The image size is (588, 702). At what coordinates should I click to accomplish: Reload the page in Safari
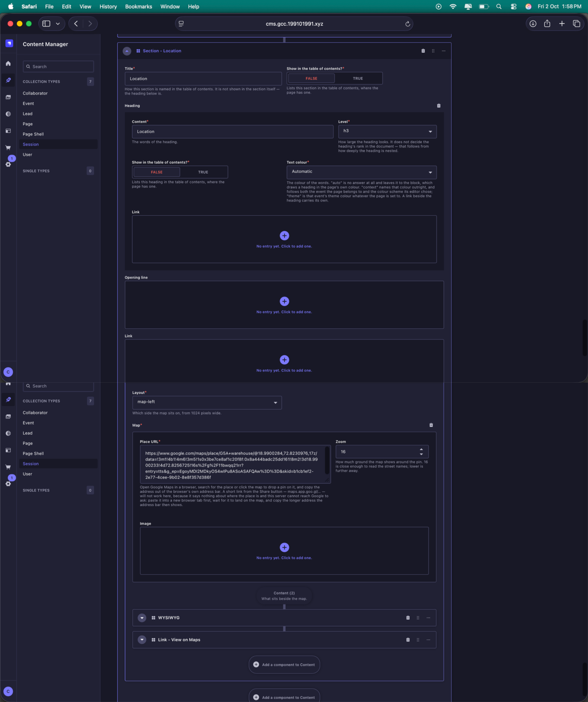click(x=408, y=24)
